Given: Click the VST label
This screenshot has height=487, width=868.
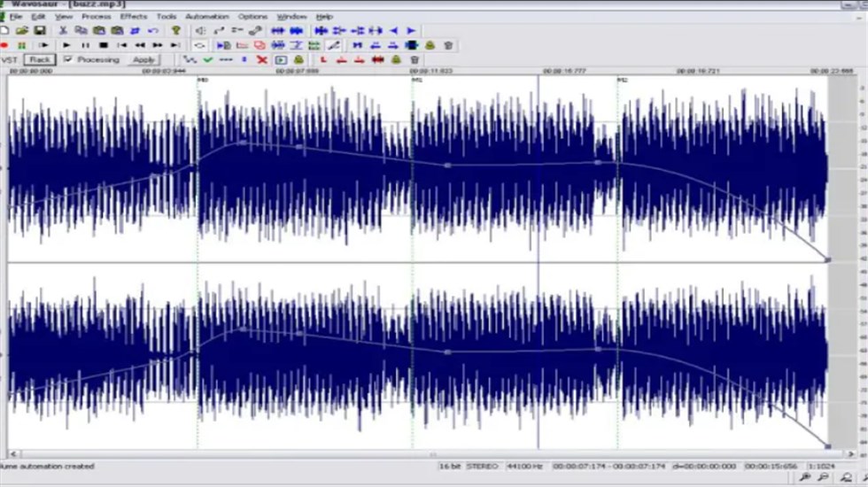Looking at the screenshot, I should [x=10, y=60].
